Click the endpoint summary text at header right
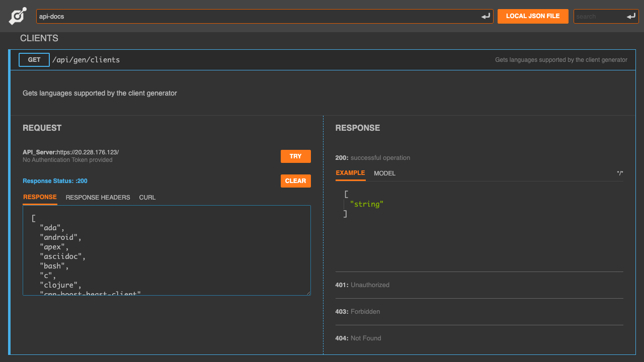644x362 pixels. (561, 60)
